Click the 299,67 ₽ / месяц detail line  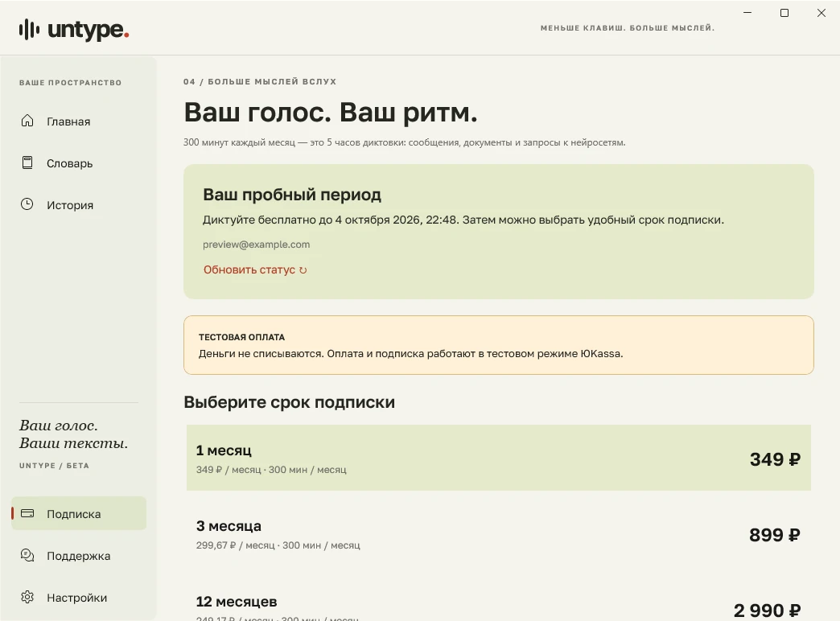coord(278,545)
